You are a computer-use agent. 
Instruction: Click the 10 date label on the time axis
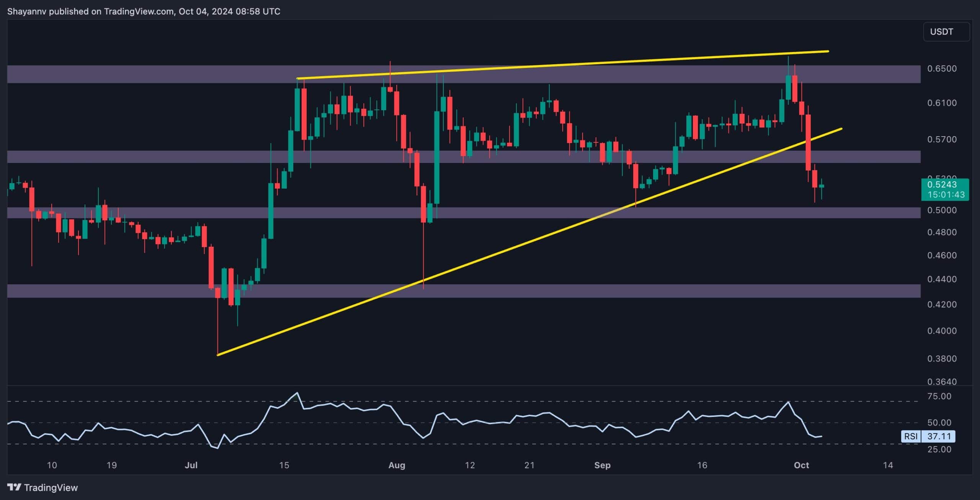pyautogui.click(x=52, y=465)
